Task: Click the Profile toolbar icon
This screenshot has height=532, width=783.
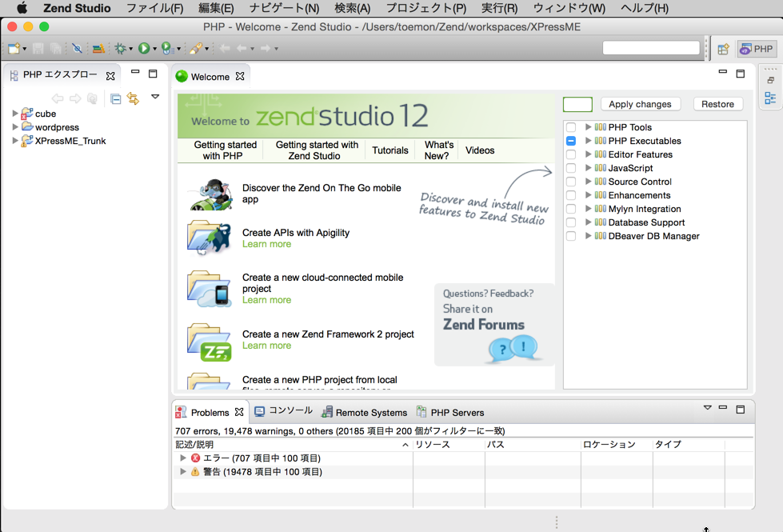Action: click(167, 49)
